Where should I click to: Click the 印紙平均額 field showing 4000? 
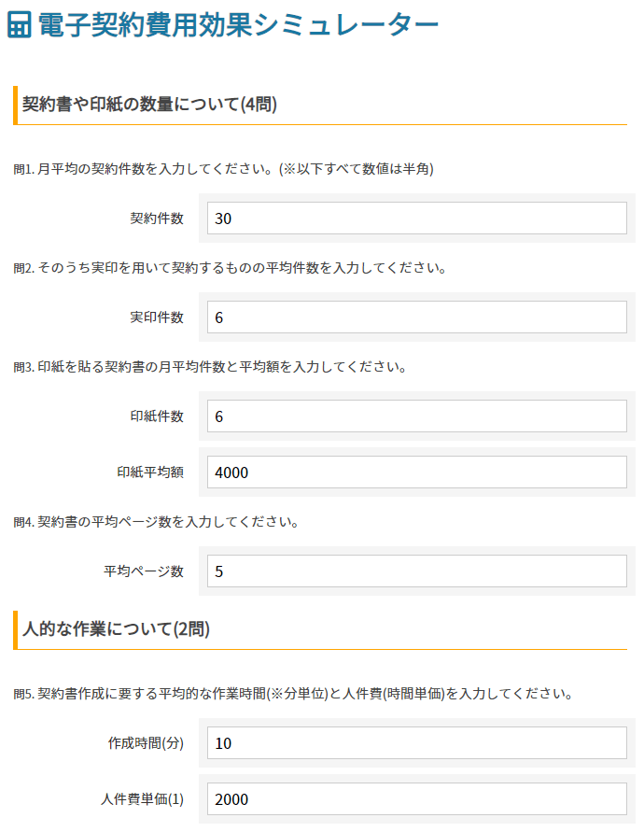pyautogui.click(x=416, y=472)
